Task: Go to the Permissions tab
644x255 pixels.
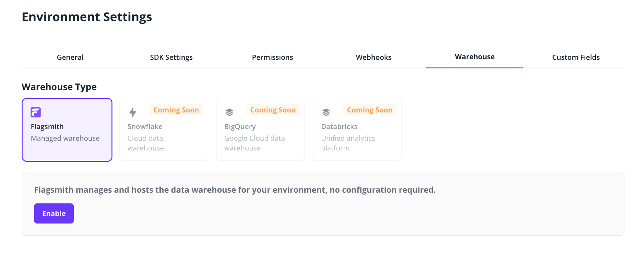Action: [x=272, y=57]
